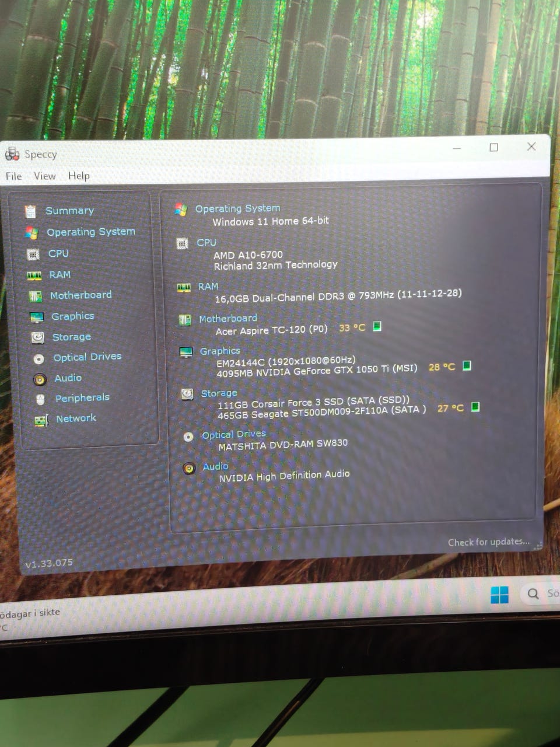Click the Network card icon in sidebar
The width and height of the screenshot is (560, 747).
[41, 420]
